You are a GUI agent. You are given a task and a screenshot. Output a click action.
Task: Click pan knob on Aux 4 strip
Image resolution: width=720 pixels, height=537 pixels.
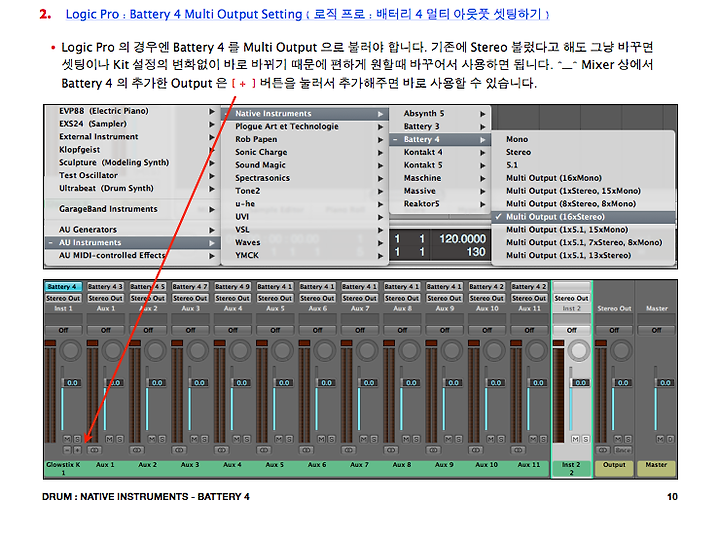pos(240,350)
